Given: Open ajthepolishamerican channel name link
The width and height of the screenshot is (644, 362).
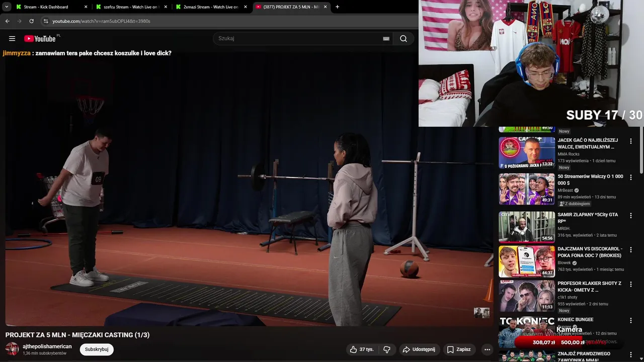Looking at the screenshot, I should coord(47,346).
